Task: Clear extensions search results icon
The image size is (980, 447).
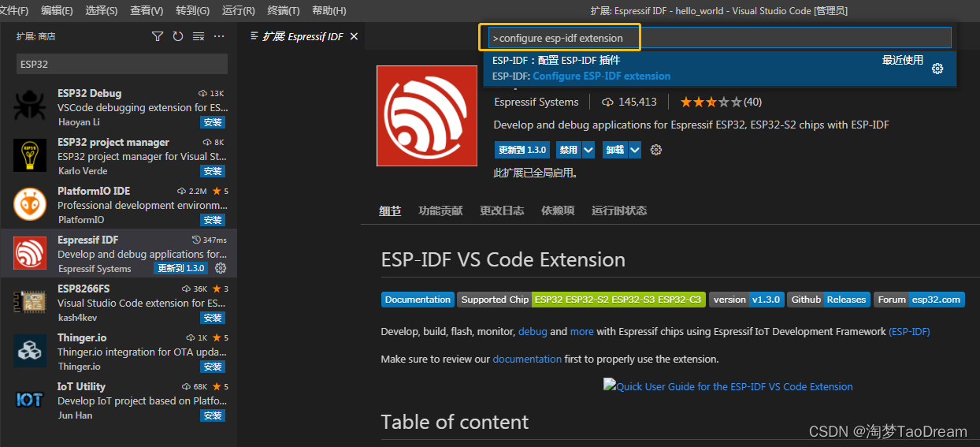Action: pyautogui.click(x=199, y=36)
